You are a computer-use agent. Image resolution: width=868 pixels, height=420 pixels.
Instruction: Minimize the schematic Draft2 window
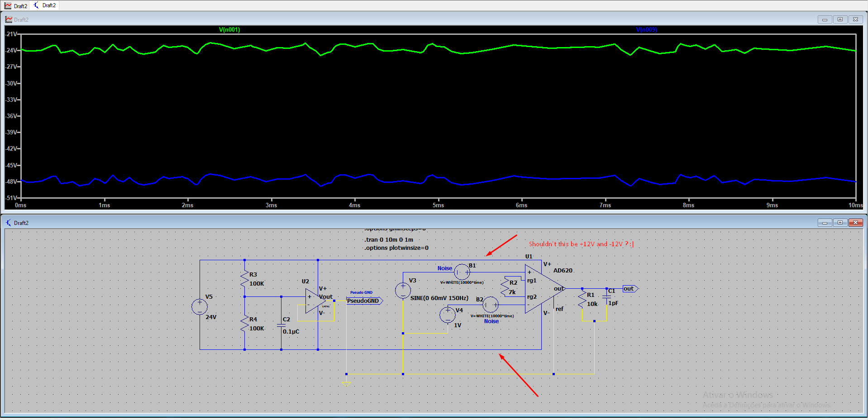(x=825, y=223)
